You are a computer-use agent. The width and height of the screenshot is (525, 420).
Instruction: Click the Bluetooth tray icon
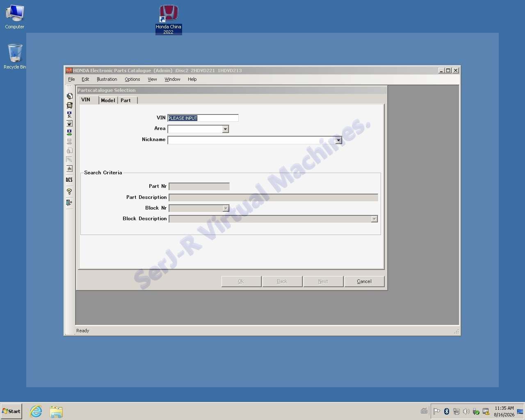pos(447,411)
